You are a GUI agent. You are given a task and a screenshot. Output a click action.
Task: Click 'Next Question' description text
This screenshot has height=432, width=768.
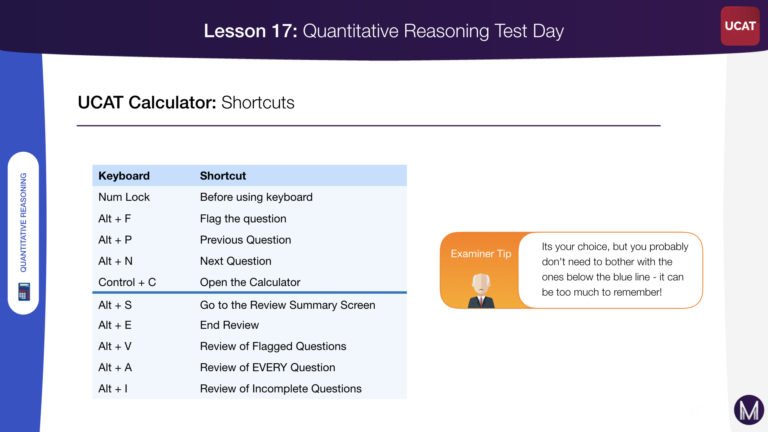pos(236,261)
